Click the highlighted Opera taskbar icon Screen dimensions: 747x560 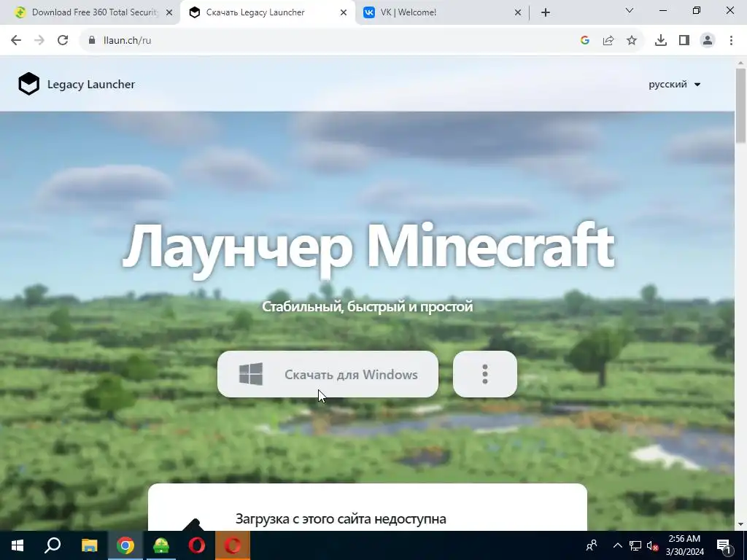[233, 545]
